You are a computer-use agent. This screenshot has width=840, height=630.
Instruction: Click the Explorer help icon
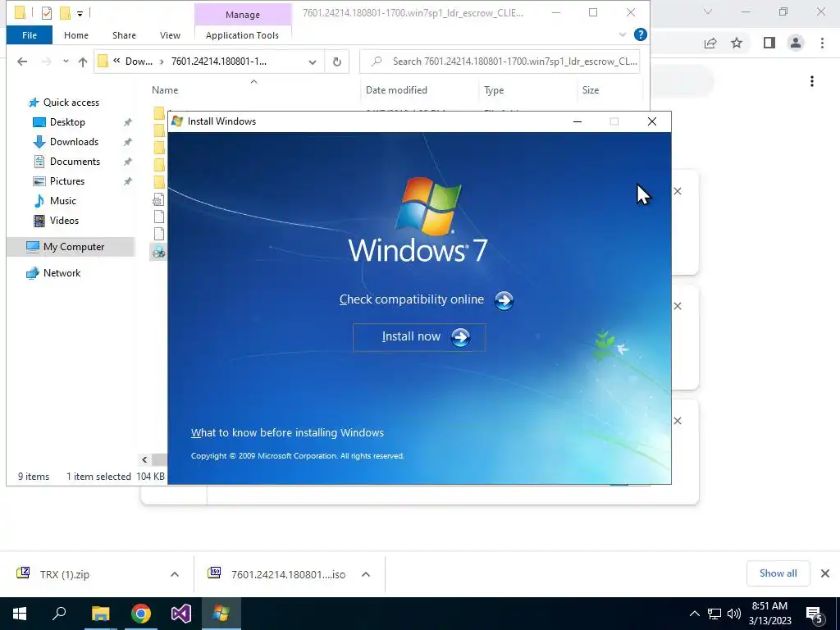pyautogui.click(x=640, y=34)
